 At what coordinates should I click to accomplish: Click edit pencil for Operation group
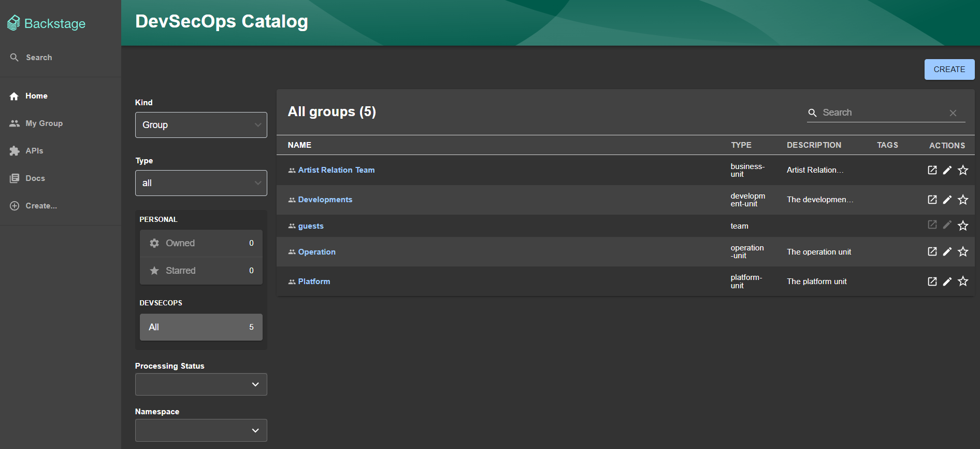point(947,251)
